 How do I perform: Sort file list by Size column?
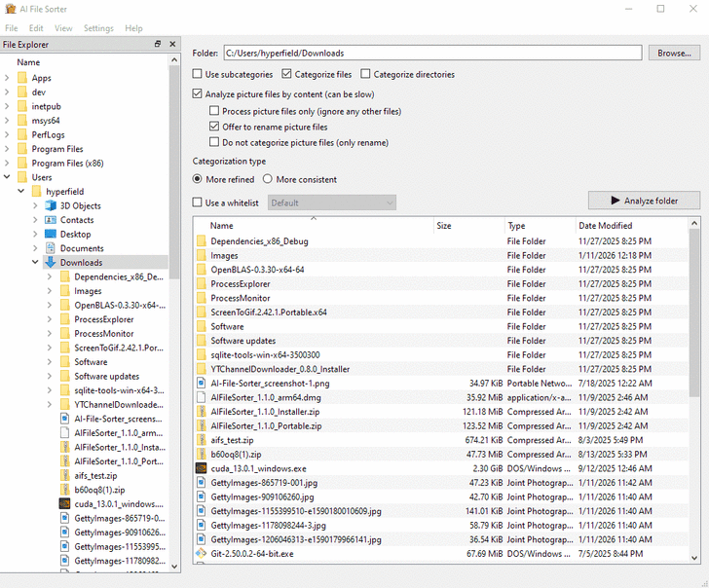468,225
